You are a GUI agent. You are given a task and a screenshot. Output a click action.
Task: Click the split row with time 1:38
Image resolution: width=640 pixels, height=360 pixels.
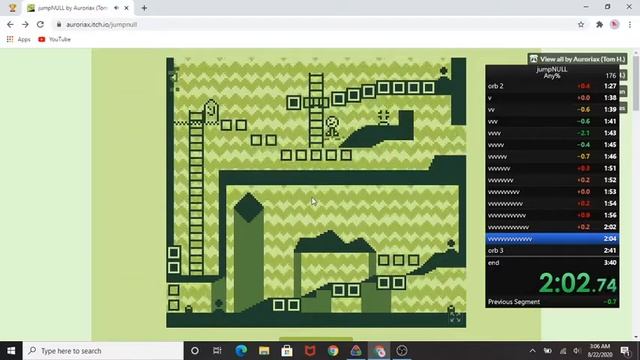click(552, 98)
